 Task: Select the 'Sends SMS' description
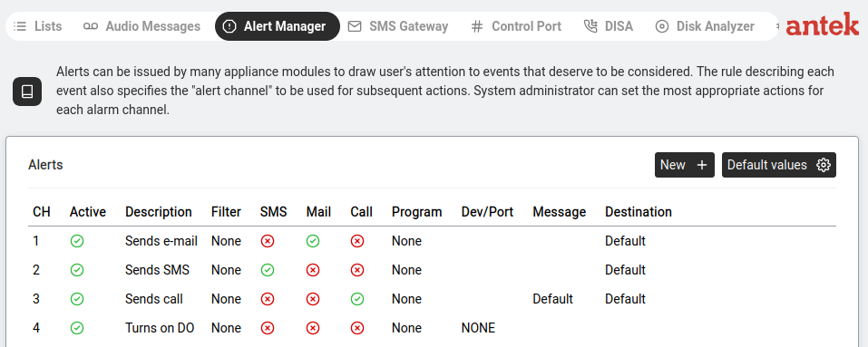tap(157, 270)
